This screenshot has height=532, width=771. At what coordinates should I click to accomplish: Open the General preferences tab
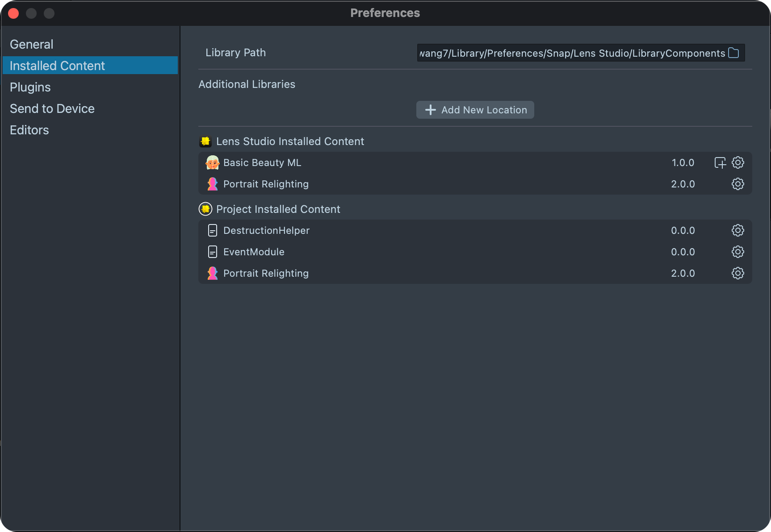coord(32,44)
